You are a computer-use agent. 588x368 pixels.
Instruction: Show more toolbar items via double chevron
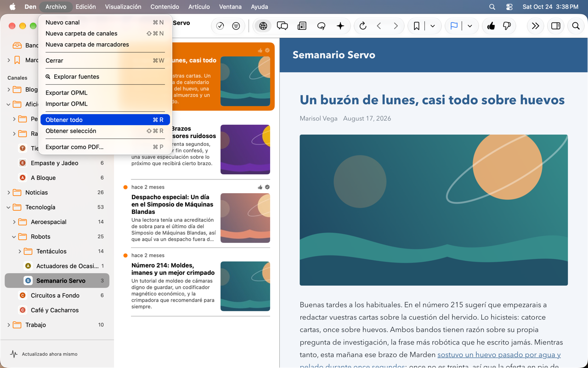click(536, 26)
